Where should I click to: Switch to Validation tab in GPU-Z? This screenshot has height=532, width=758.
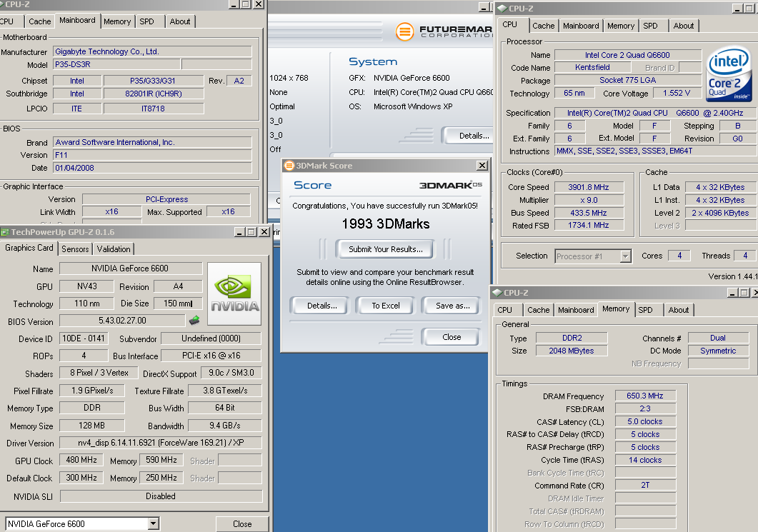114,249
